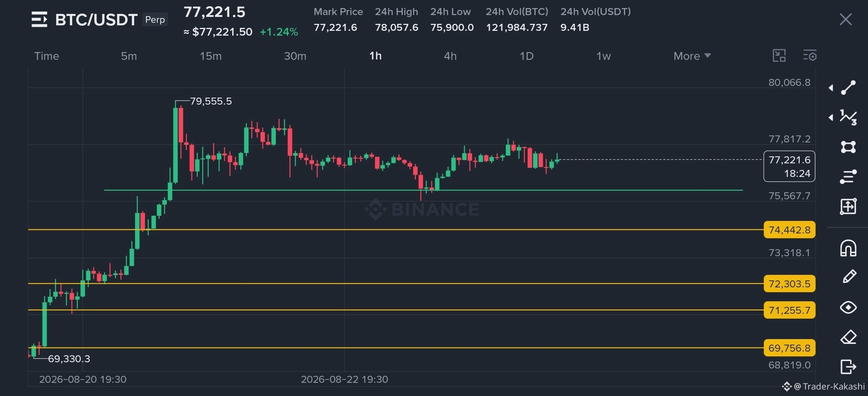
Task: Open the More intervals dropdown
Action: (692, 56)
